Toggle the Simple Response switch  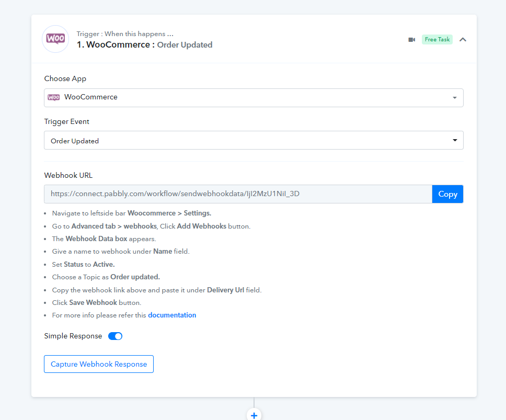pyautogui.click(x=115, y=336)
